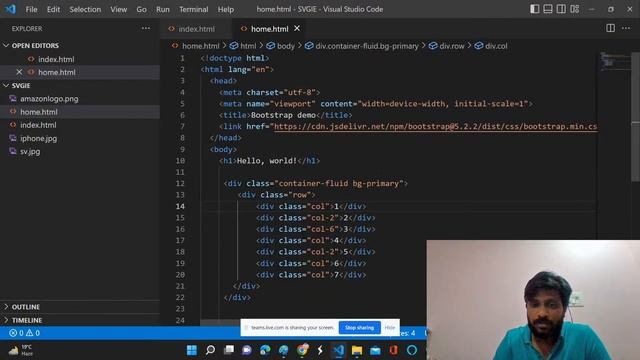Open the weather widget showing Haze
Image resolution: width=640 pixels, height=360 pixels.
(x=20, y=350)
